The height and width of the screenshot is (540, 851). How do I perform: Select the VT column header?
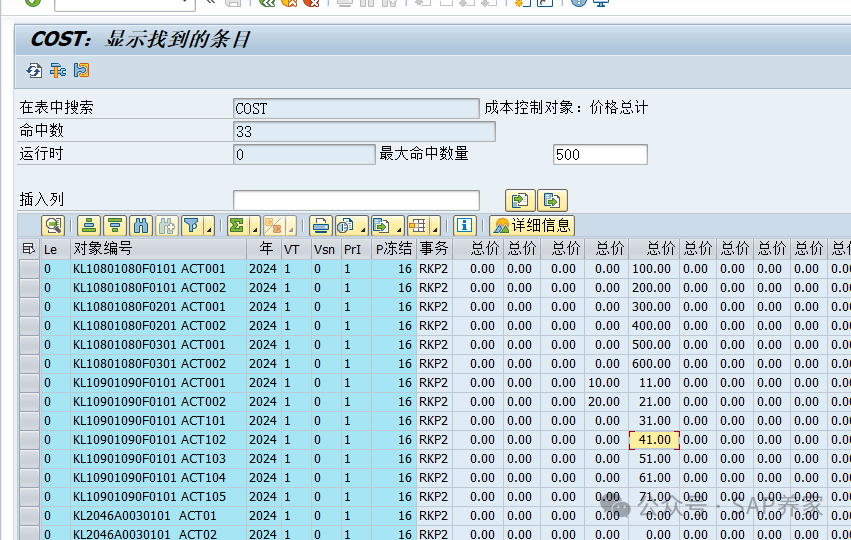(296, 249)
